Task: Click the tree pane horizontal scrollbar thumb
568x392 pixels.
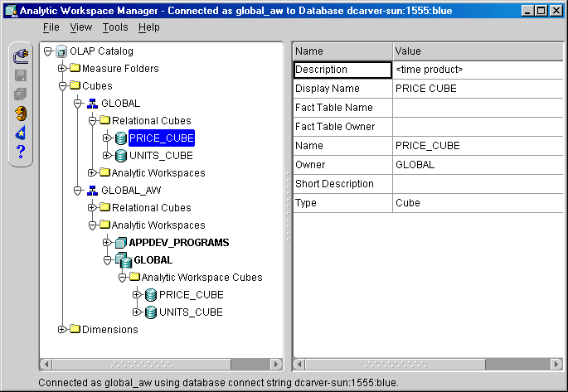Action: tap(142, 364)
